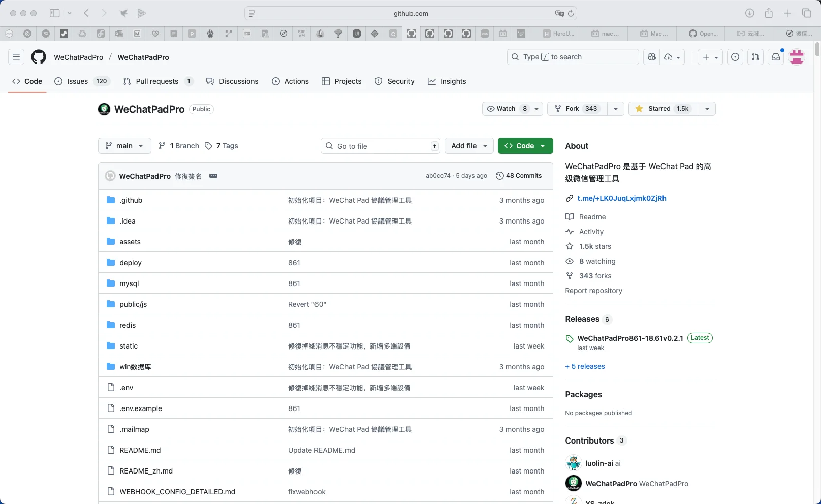Open Safari downloads button

click(749, 13)
